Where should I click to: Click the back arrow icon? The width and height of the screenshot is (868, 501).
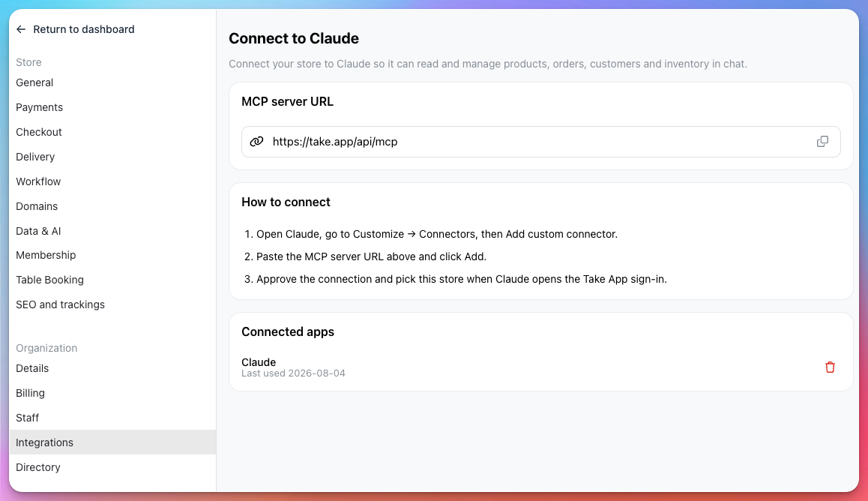pyautogui.click(x=21, y=29)
